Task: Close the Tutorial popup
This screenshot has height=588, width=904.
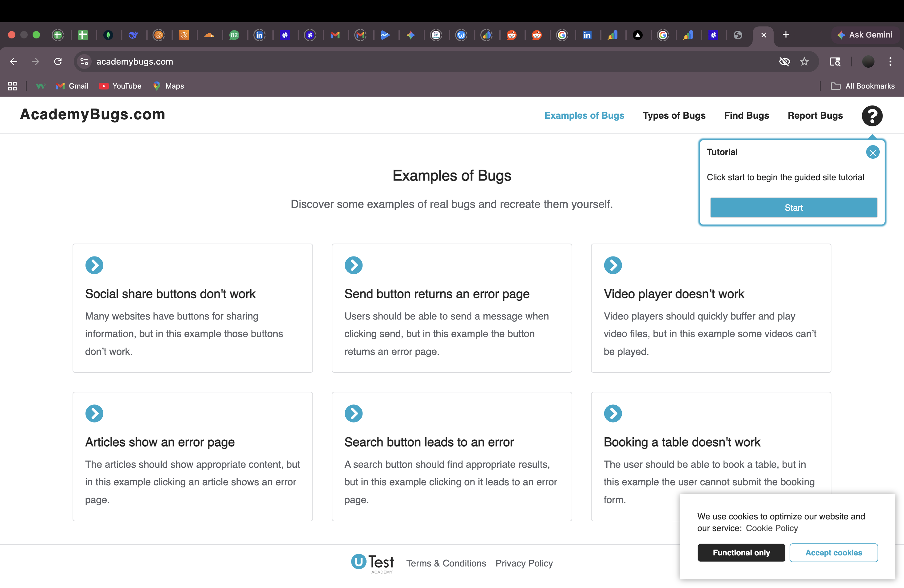Action: click(x=872, y=153)
